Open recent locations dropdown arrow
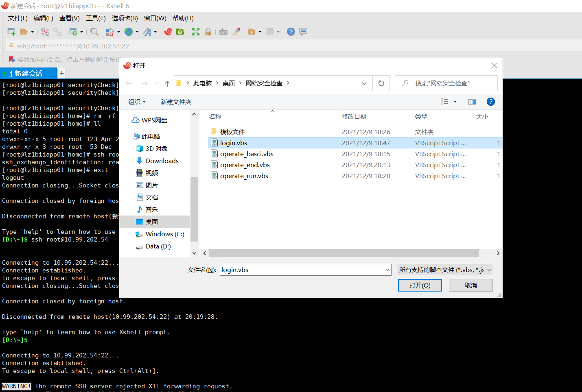582x392 pixels. (157, 83)
